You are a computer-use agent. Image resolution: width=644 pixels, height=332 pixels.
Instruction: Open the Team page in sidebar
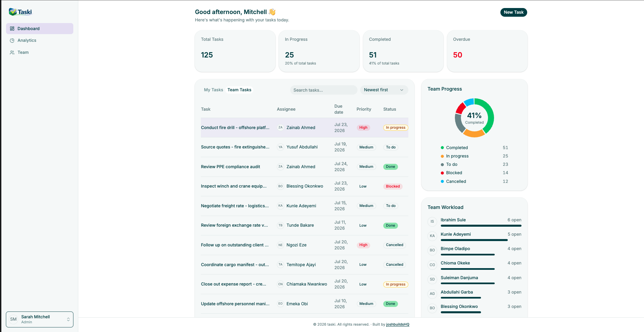39,52
